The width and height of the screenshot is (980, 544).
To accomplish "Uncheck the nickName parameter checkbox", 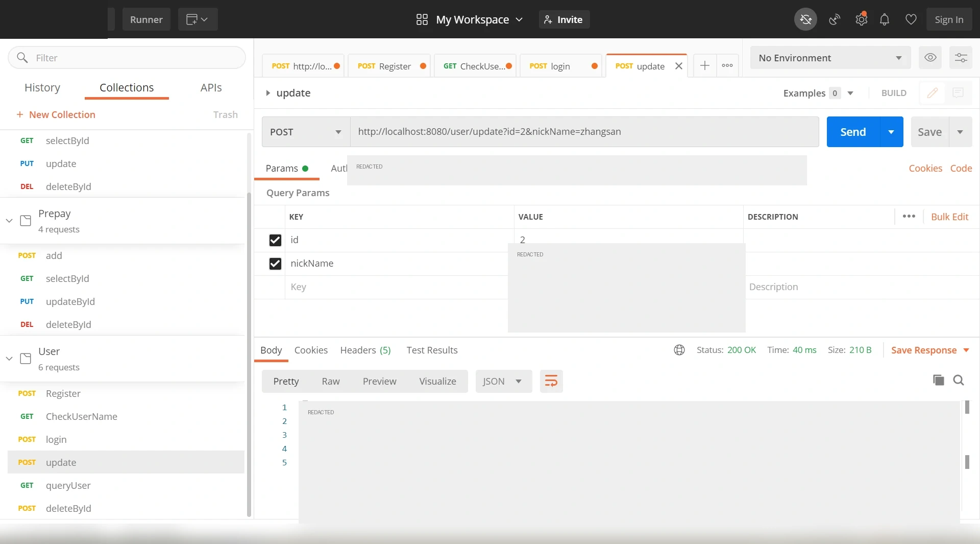I will (x=275, y=264).
